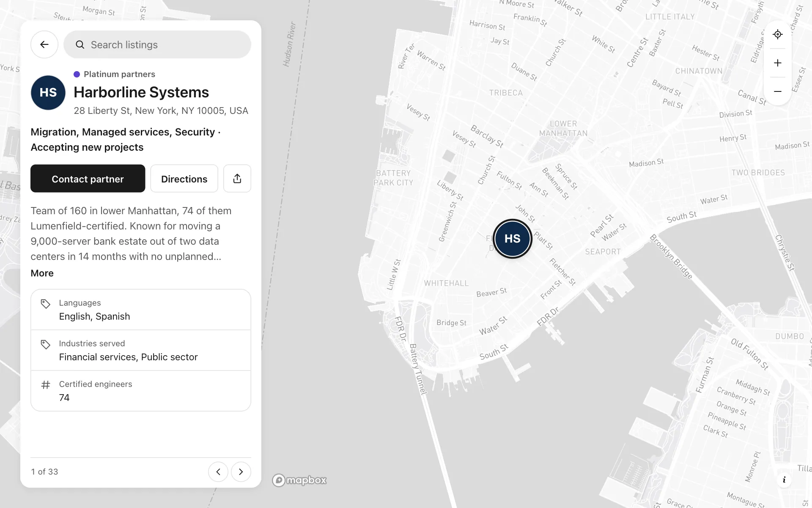Click the HS avatar logo in panel
Screen dimensions: 812x508
point(48,93)
